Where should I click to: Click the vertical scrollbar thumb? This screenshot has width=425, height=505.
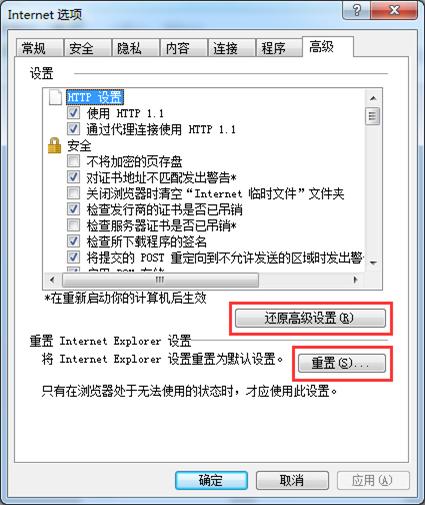click(373, 116)
